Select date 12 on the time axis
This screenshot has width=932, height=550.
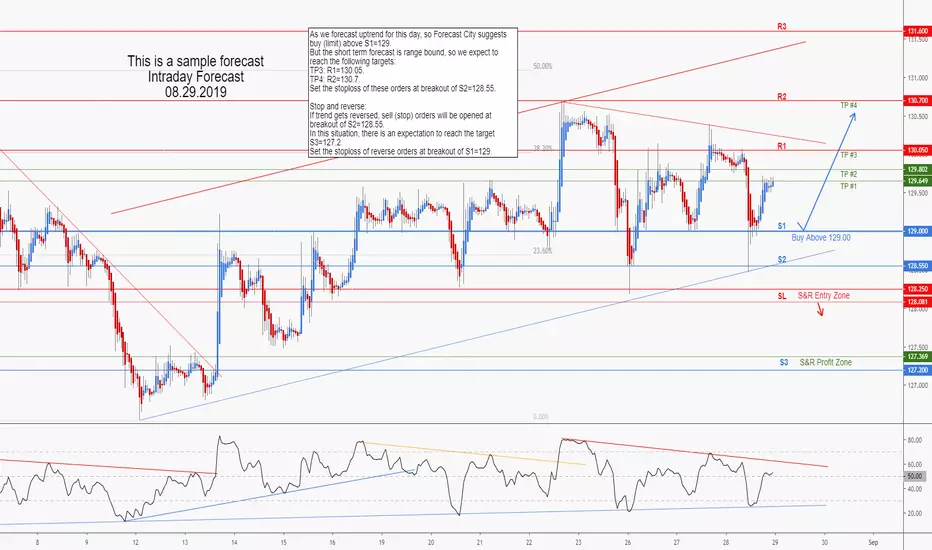[x=136, y=542]
